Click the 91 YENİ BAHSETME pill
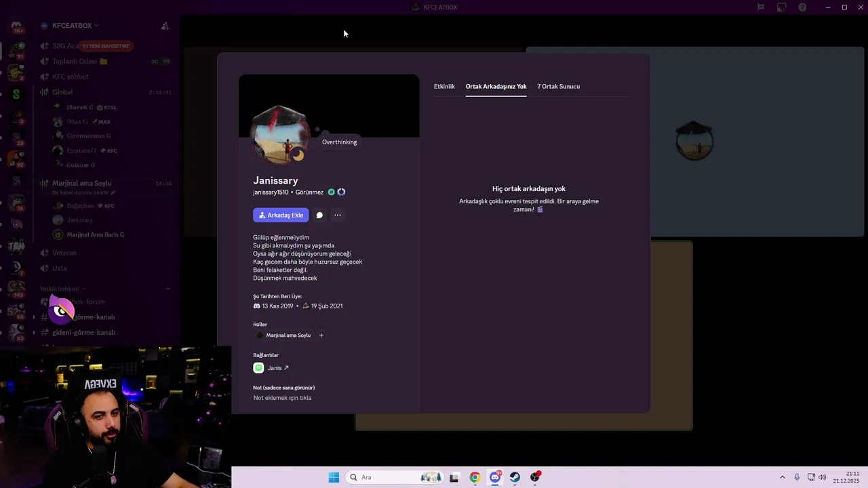 (x=106, y=46)
